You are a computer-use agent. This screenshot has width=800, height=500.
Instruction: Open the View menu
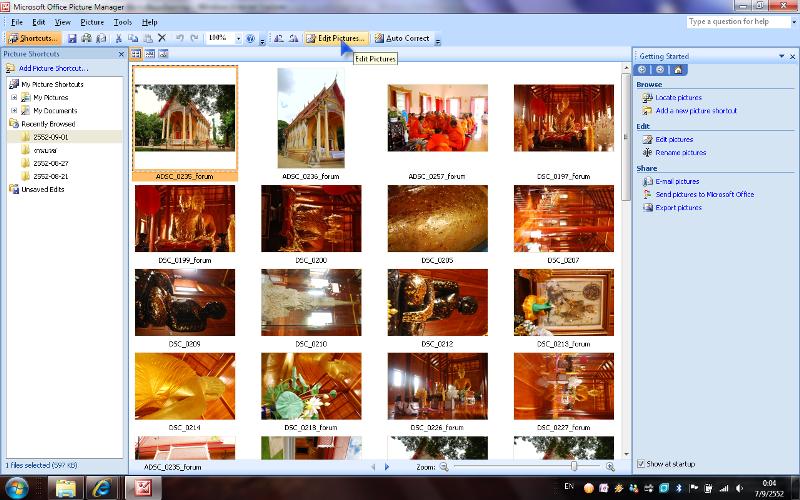tap(63, 22)
